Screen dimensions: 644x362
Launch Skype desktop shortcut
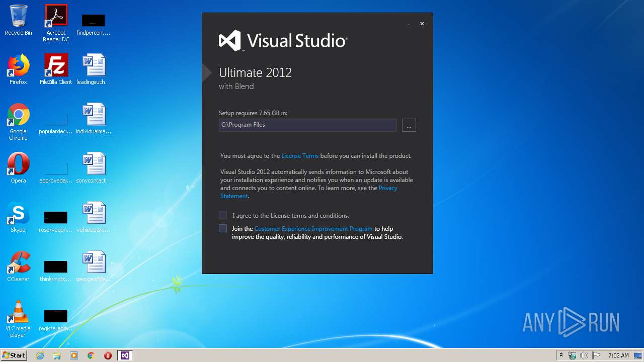point(18,217)
